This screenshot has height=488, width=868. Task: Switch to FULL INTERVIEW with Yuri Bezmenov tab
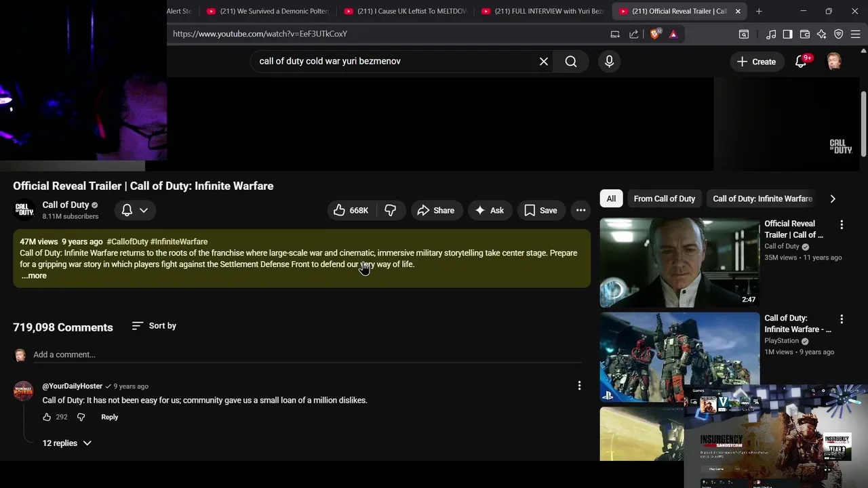point(542,11)
